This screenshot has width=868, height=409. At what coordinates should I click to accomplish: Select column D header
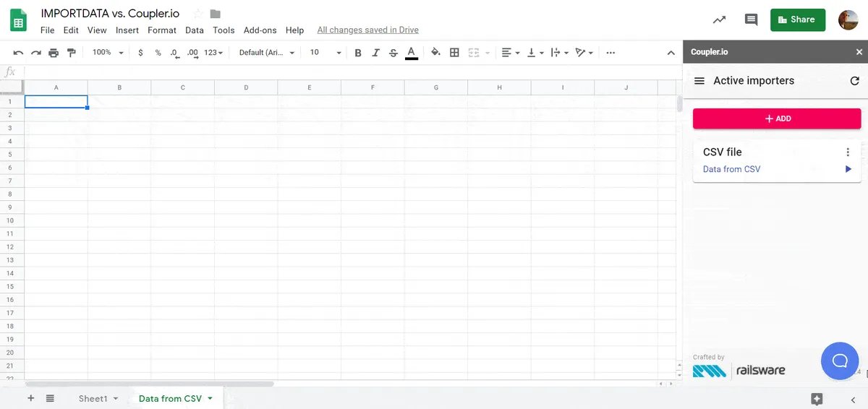[246, 87]
